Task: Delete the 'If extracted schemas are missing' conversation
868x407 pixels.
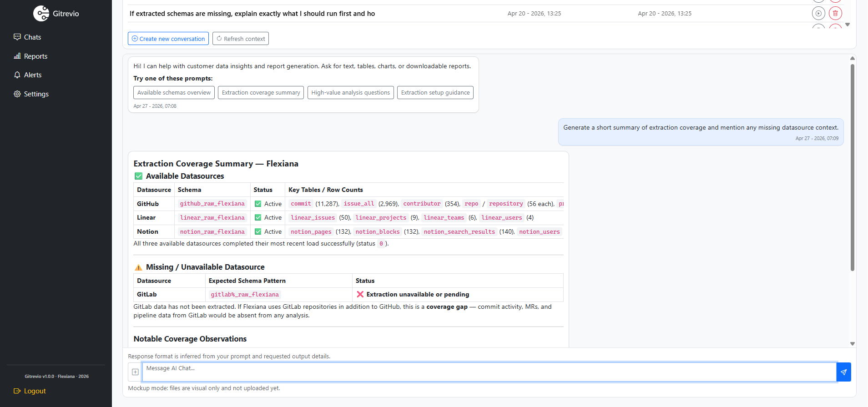Action: click(x=835, y=14)
